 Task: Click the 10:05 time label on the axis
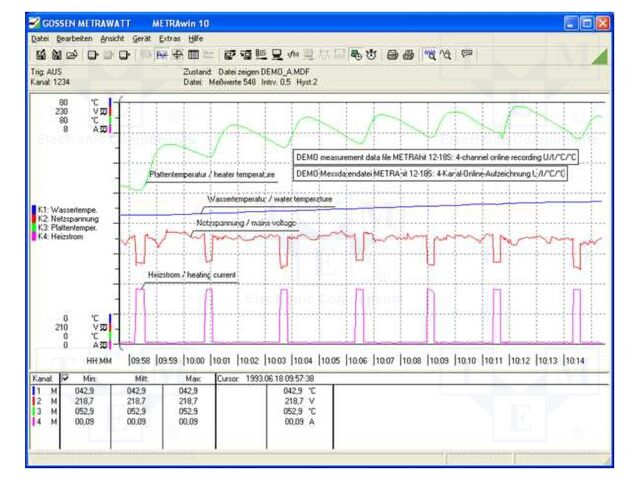tap(330, 361)
